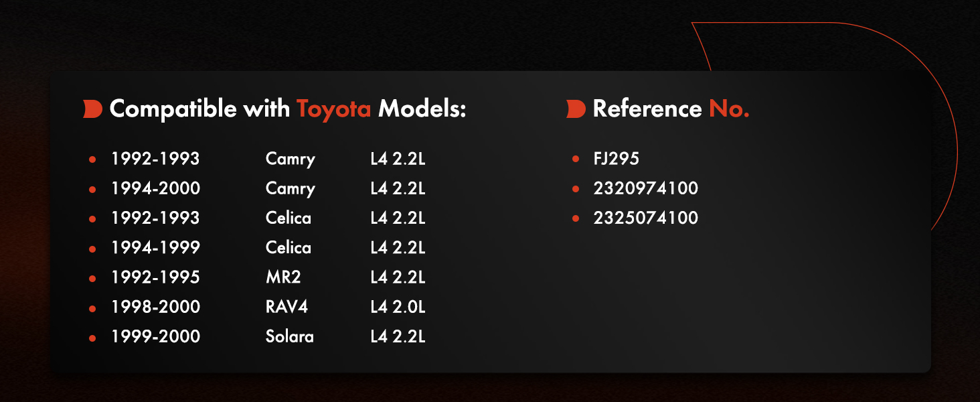Image resolution: width=980 pixels, height=402 pixels.
Task: Click the red D icon beside Reference No.
Action: click(x=576, y=109)
